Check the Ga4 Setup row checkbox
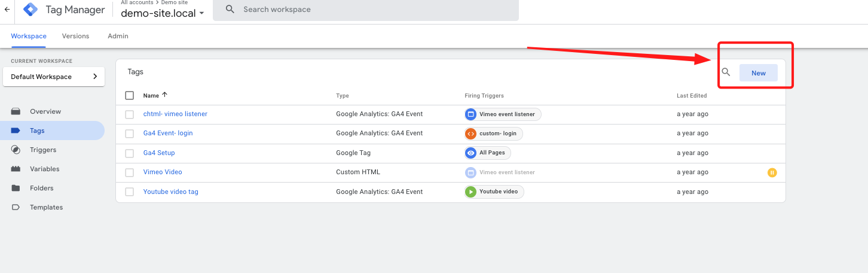The width and height of the screenshot is (868, 273). (x=130, y=153)
